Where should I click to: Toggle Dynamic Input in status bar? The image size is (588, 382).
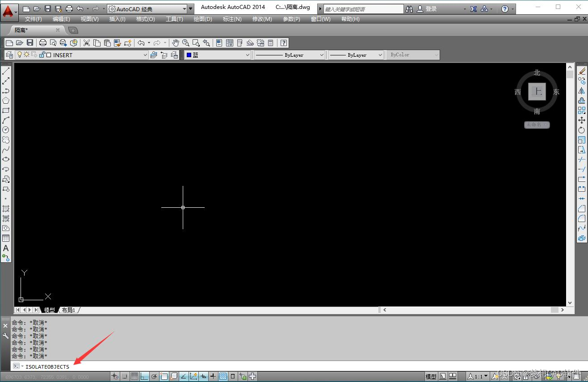[203, 377]
